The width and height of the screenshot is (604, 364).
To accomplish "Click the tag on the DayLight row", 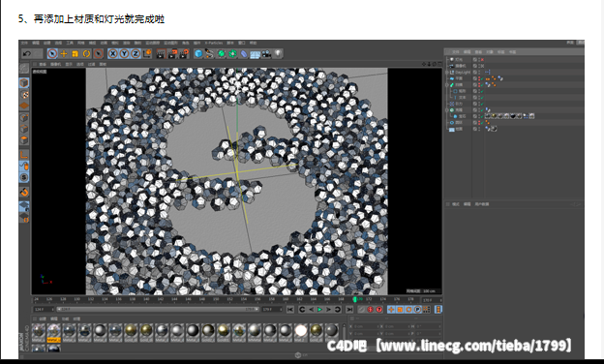I will click(x=487, y=72).
